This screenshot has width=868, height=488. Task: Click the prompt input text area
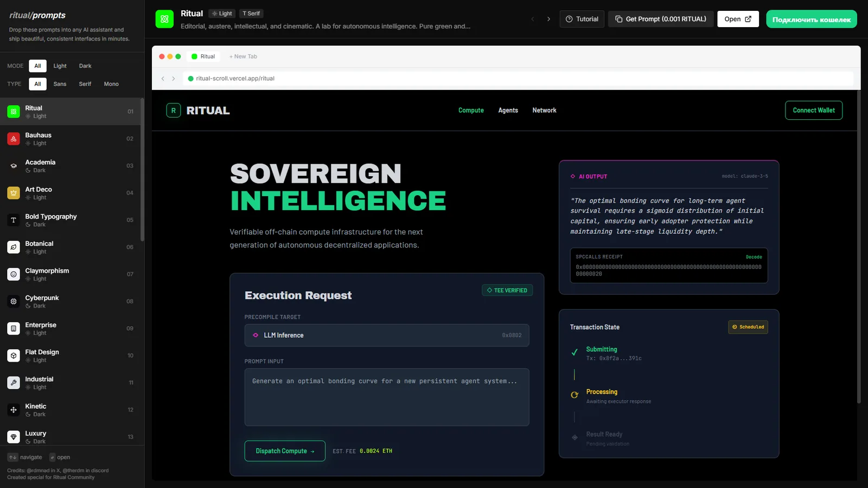tap(387, 397)
